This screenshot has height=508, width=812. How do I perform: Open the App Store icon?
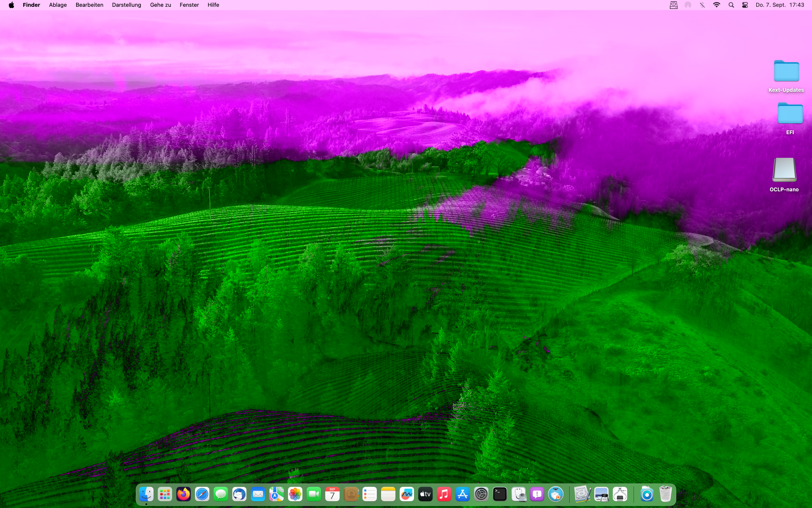tap(463, 494)
